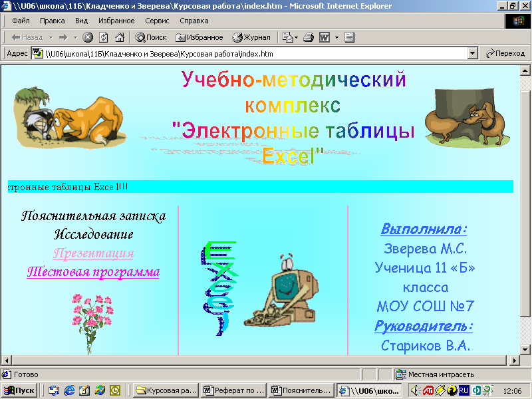Click the Местная интрасеть zone indicator
The height and width of the screenshot is (399, 532).
(435, 374)
